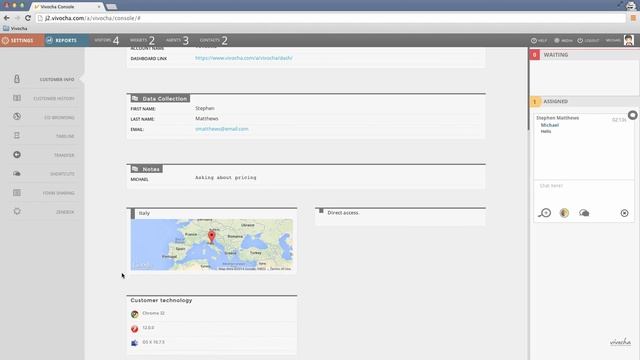Click the red location pin on map

(211, 236)
